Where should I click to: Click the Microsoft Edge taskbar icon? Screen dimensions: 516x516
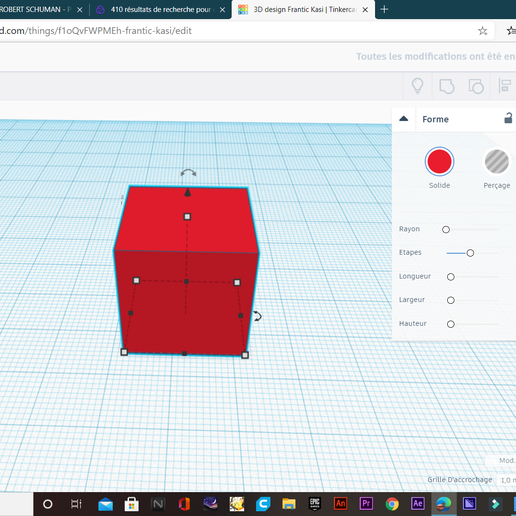pos(443,504)
